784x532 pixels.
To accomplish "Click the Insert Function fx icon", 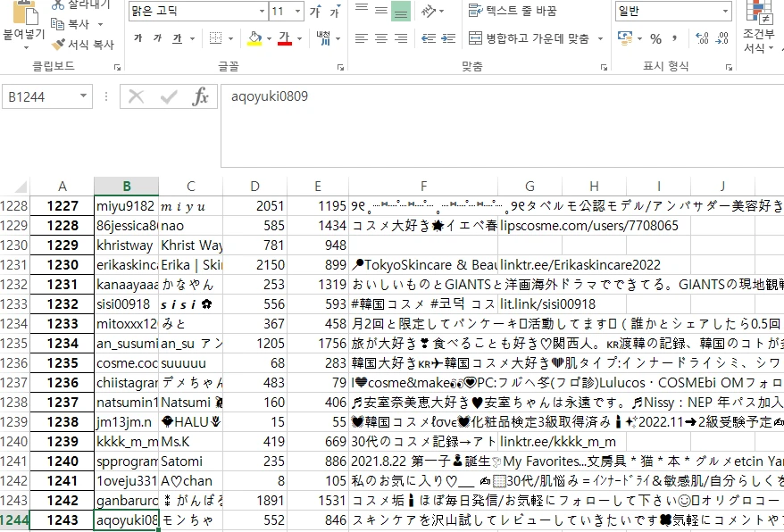I will [x=200, y=96].
